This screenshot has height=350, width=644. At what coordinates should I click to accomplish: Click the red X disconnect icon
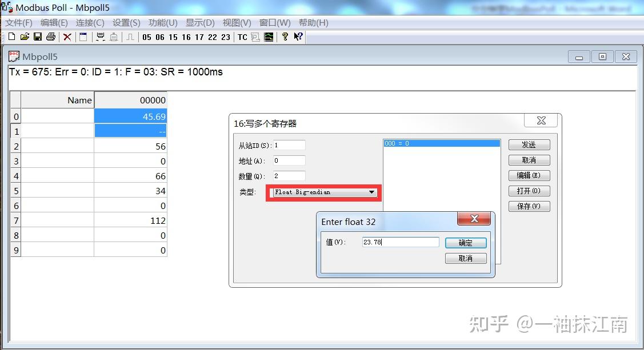(x=67, y=37)
